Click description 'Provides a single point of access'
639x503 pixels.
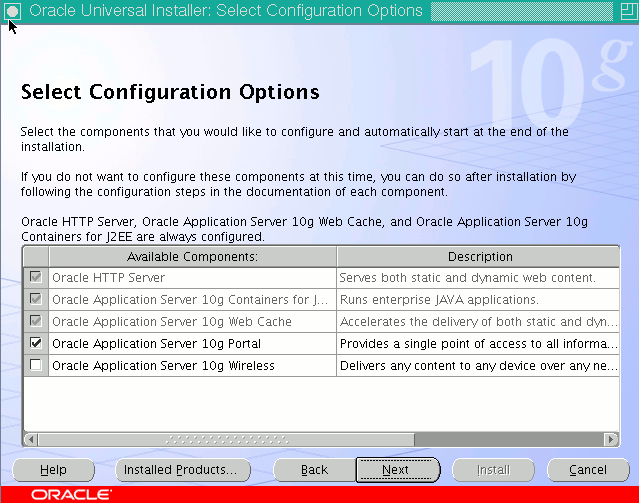pos(478,344)
